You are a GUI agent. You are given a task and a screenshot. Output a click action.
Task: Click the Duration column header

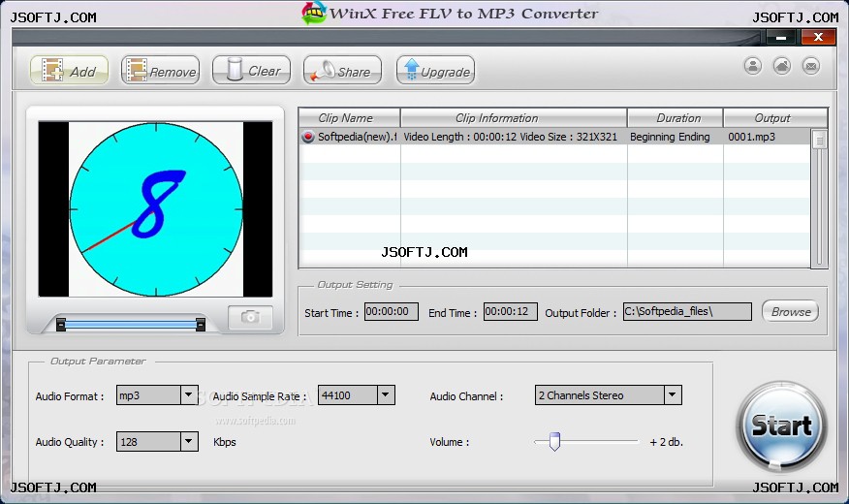point(676,118)
